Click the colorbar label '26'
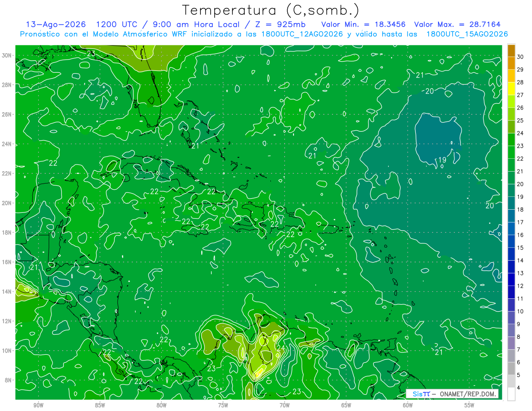532x411 pixels. tap(520, 108)
